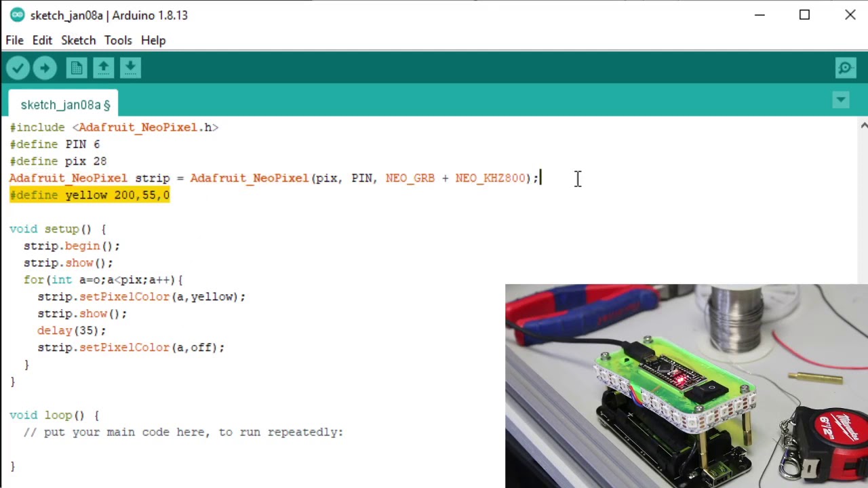Screen dimensions: 868x488
Task: Click 'NEO_KHZ800' in the strip declaration
Action: click(490, 178)
